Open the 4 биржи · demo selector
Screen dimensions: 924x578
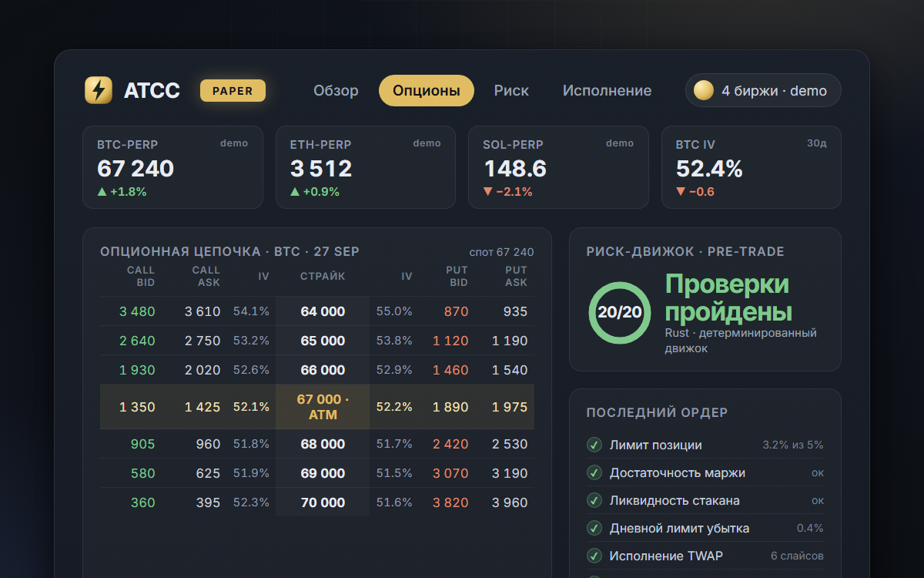click(x=763, y=90)
